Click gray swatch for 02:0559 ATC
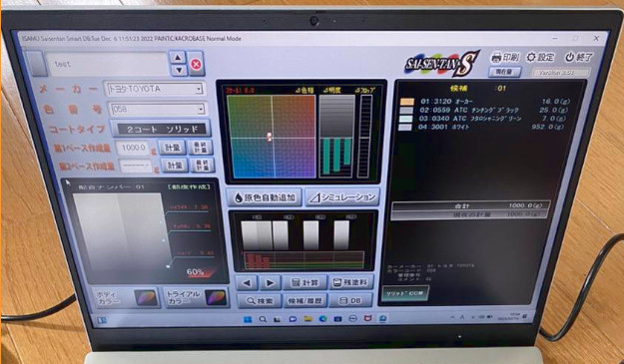 coord(406,110)
